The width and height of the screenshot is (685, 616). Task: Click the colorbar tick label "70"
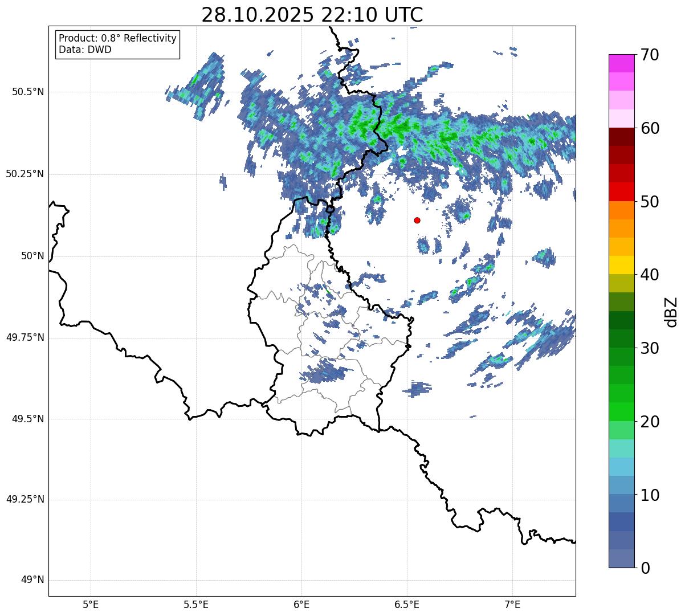(650, 55)
